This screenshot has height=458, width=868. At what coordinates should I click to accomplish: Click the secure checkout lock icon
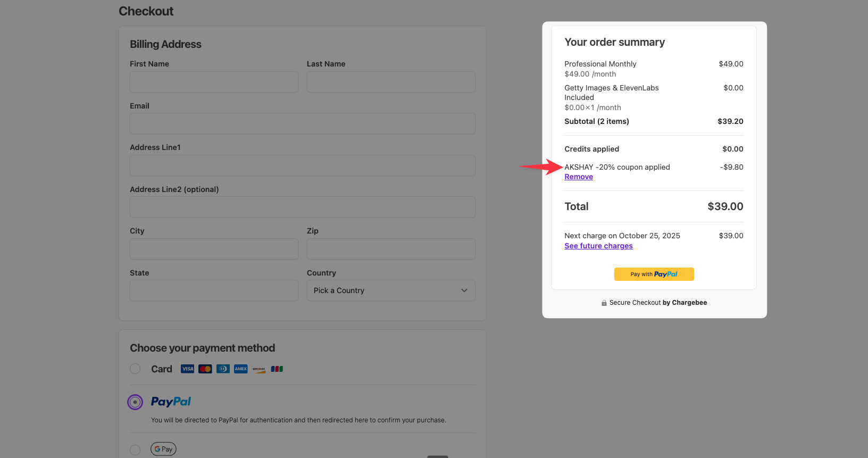click(x=604, y=303)
